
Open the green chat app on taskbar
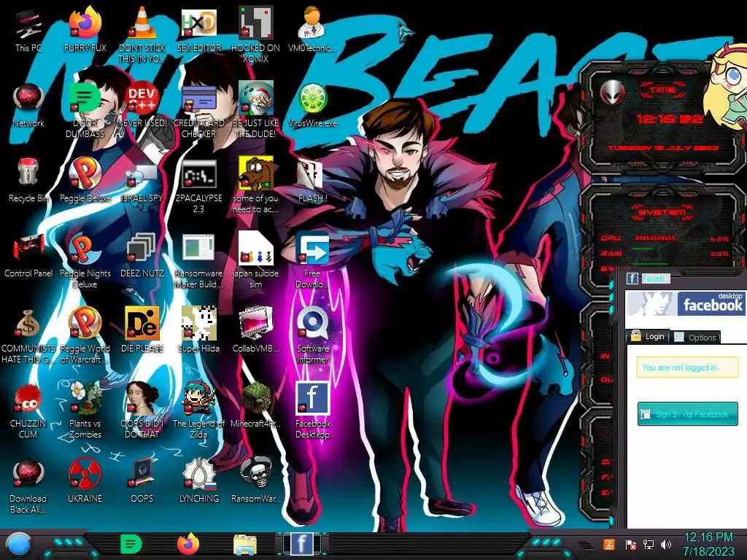(131, 544)
